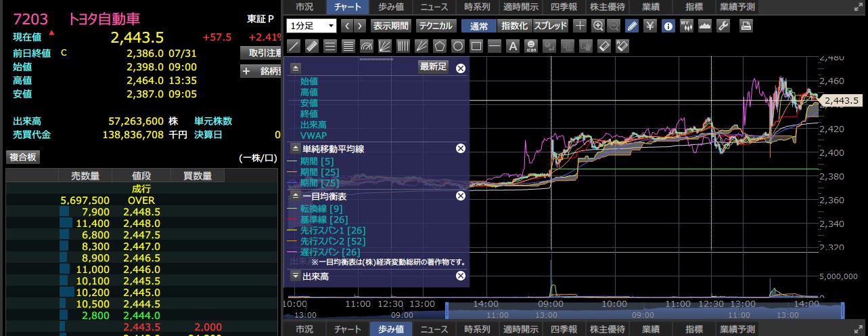Open chart settings with the wrench icon
Image resolution: width=868 pixels, height=336 pixels.
click(722, 26)
